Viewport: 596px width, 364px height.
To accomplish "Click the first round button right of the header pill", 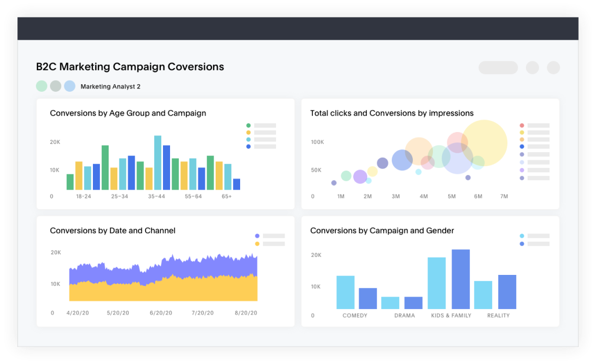I will pos(532,67).
